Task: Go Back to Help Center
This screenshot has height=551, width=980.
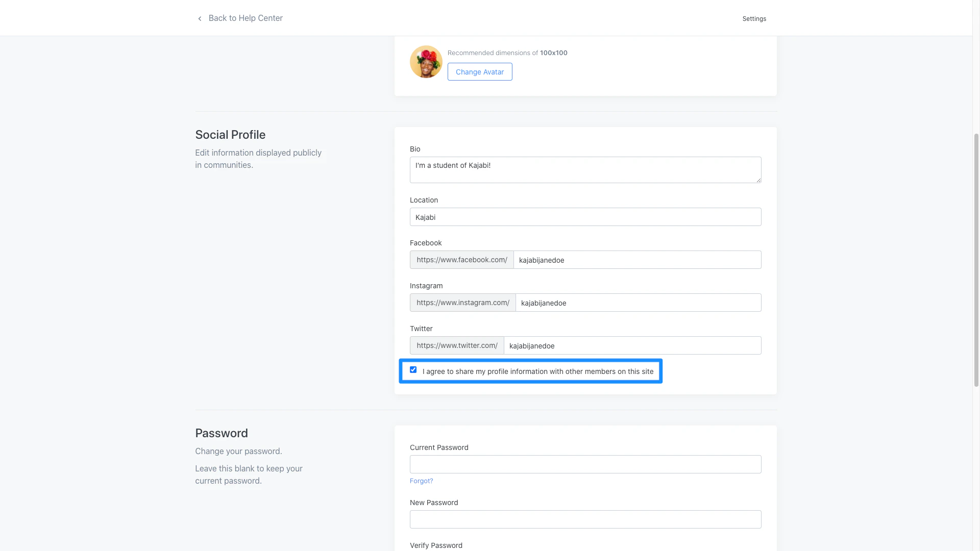Action: click(x=245, y=18)
